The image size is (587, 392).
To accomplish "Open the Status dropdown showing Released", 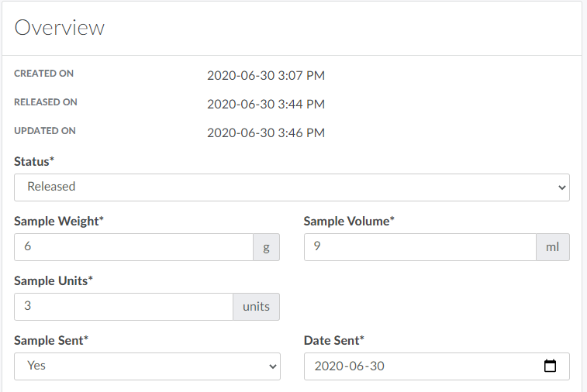I will pyautogui.click(x=292, y=187).
